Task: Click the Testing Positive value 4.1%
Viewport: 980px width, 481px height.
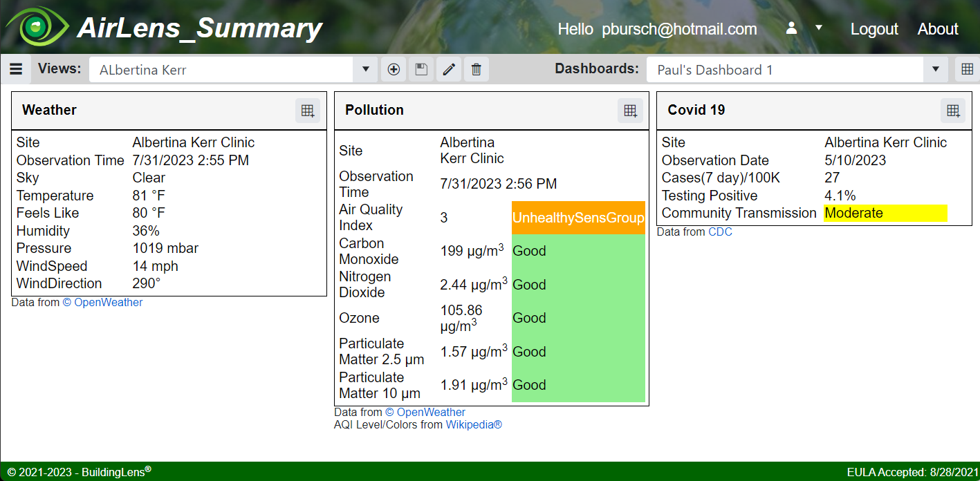Action: [x=840, y=196]
